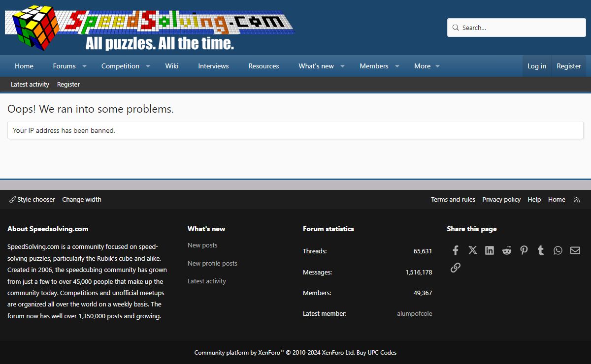The image size is (591, 364).
Task: Click the LinkedIn share icon
Action: (x=490, y=250)
